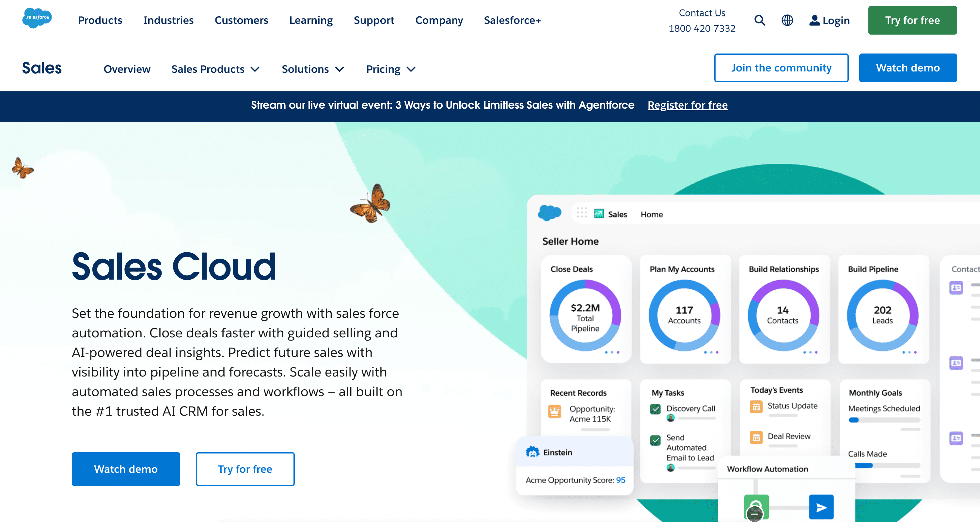This screenshot has width=980, height=522.
Task: Open the Products menu
Action: [100, 20]
